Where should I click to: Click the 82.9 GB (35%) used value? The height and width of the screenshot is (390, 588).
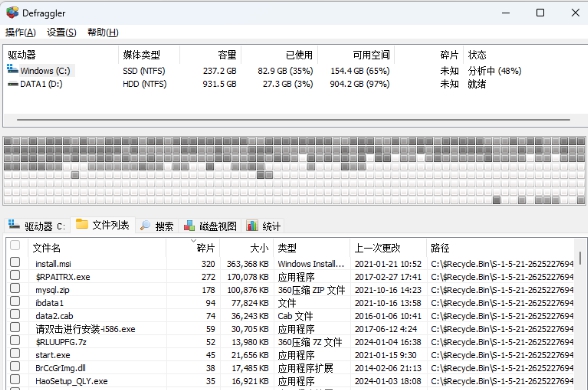[x=285, y=71]
